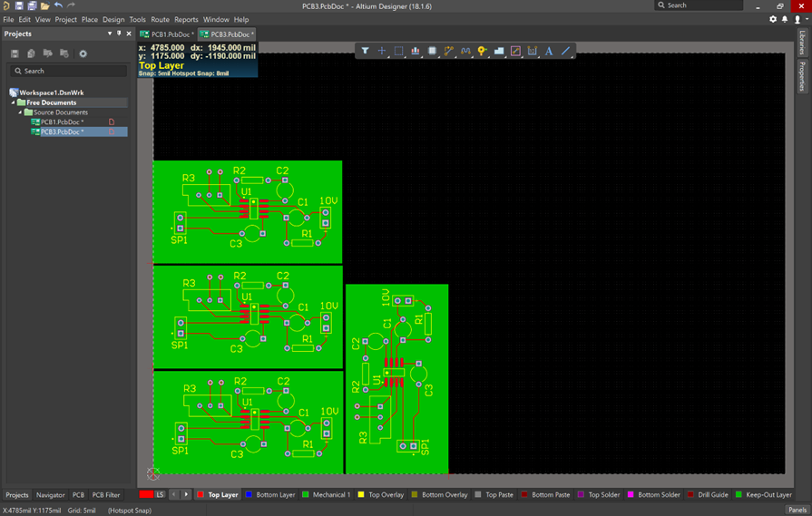This screenshot has height=516, width=812.
Task: Open the LS layer set button
Action: point(160,494)
